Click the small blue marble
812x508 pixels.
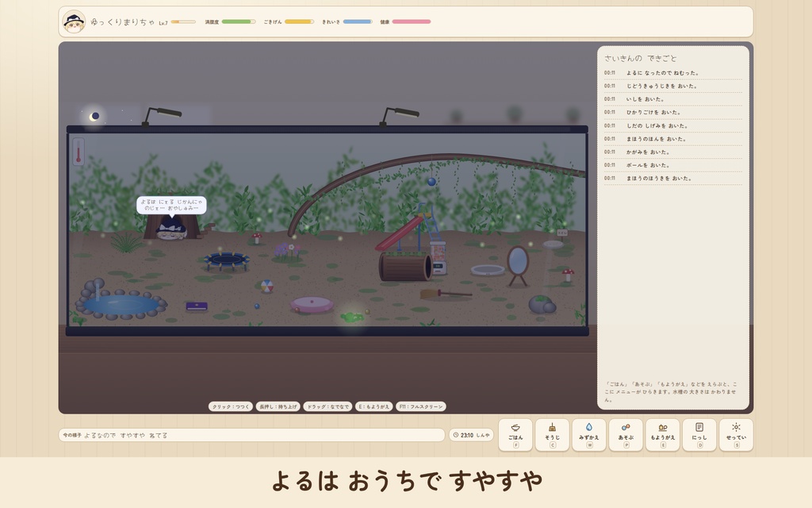(257, 306)
